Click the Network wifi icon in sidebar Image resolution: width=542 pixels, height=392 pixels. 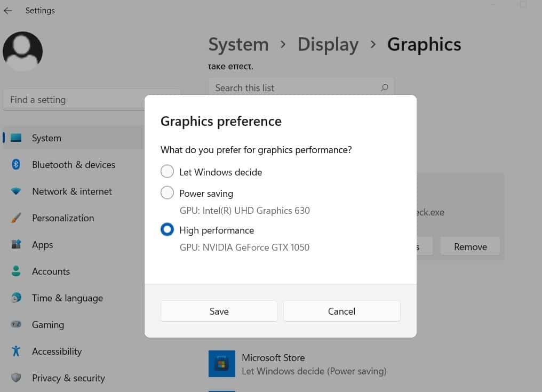[x=16, y=191]
